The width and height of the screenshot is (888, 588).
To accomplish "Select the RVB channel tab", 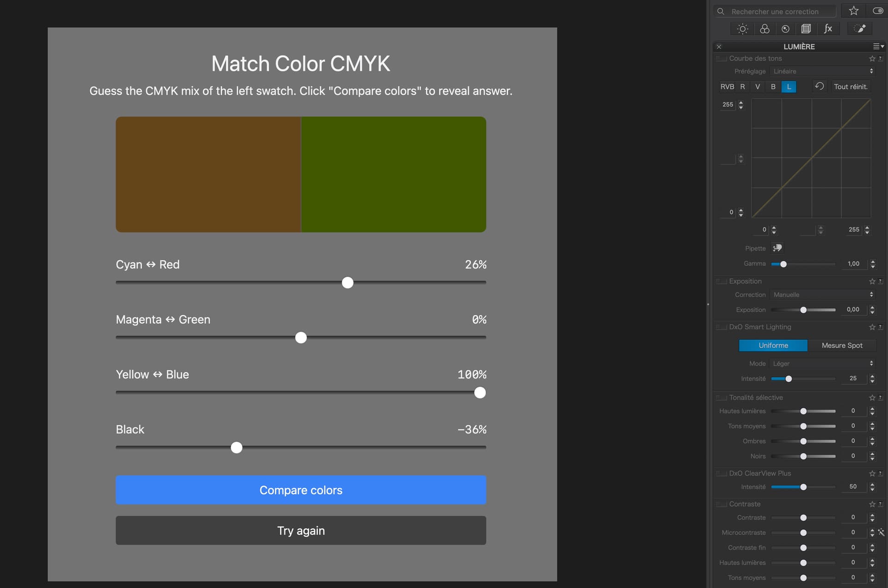I will [x=727, y=86].
